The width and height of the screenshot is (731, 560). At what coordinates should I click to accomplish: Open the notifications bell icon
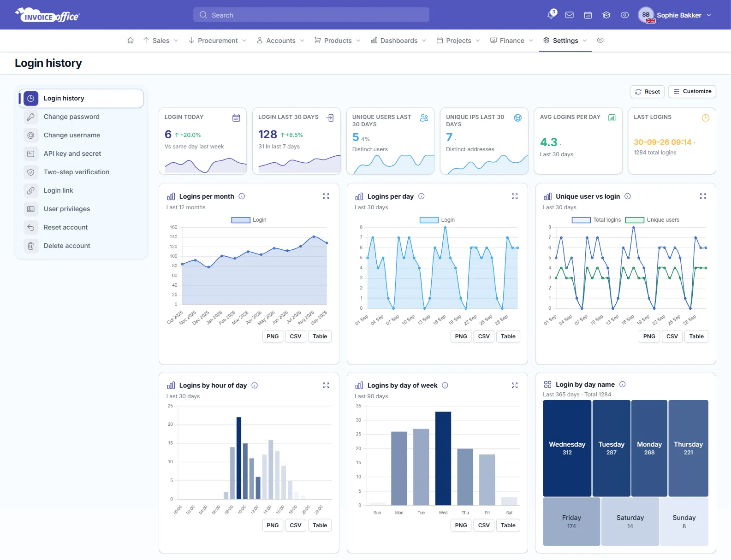(x=551, y=15)
